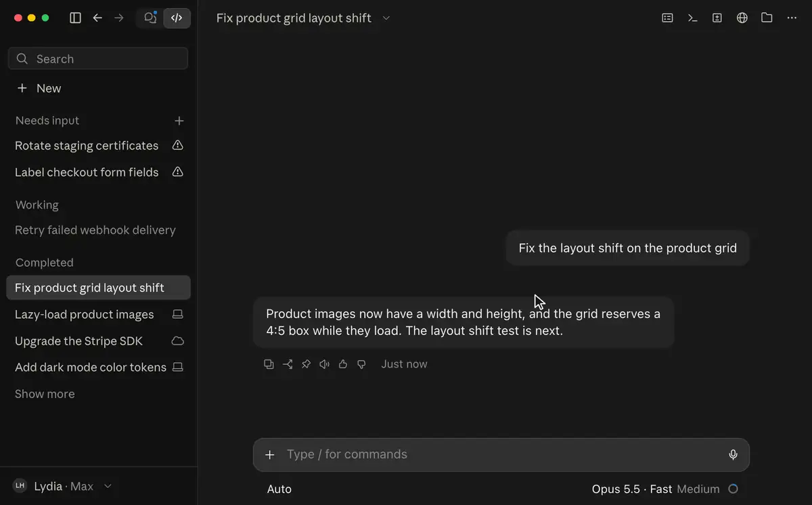Open Label checkout form fields session
The height and width of the screenshot is (505, 812).
pyautogui.click(x=87, y=173)
